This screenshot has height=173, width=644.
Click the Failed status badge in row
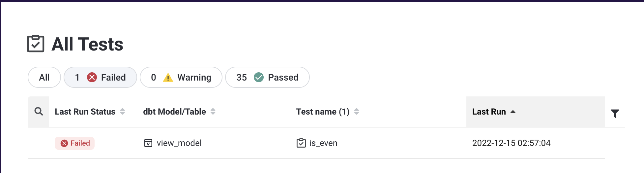coord(75,143)
